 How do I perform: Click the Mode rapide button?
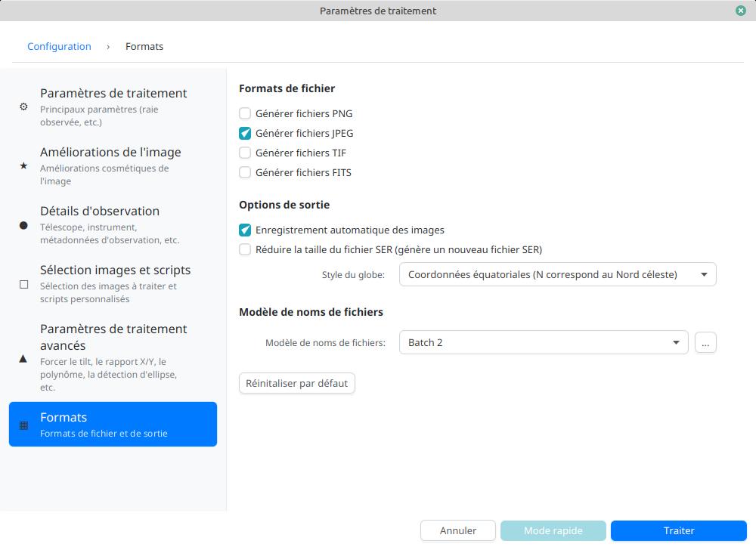point(553,531)
